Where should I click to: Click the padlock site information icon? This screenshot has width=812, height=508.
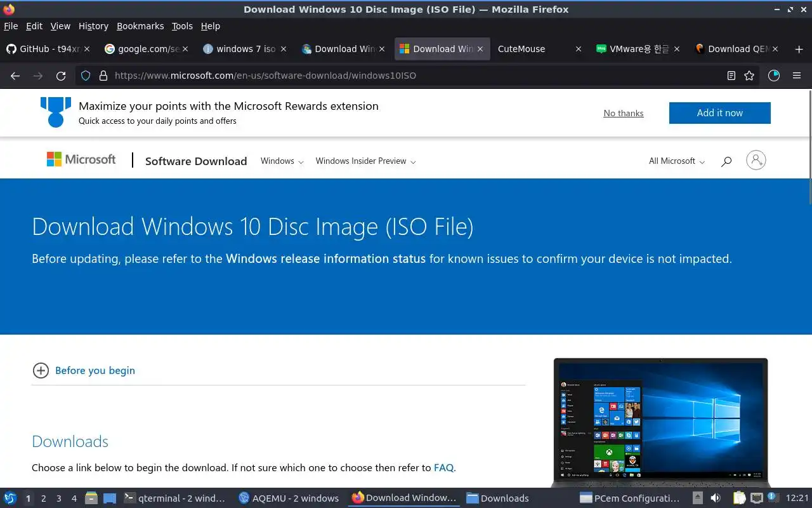(103, 76)
